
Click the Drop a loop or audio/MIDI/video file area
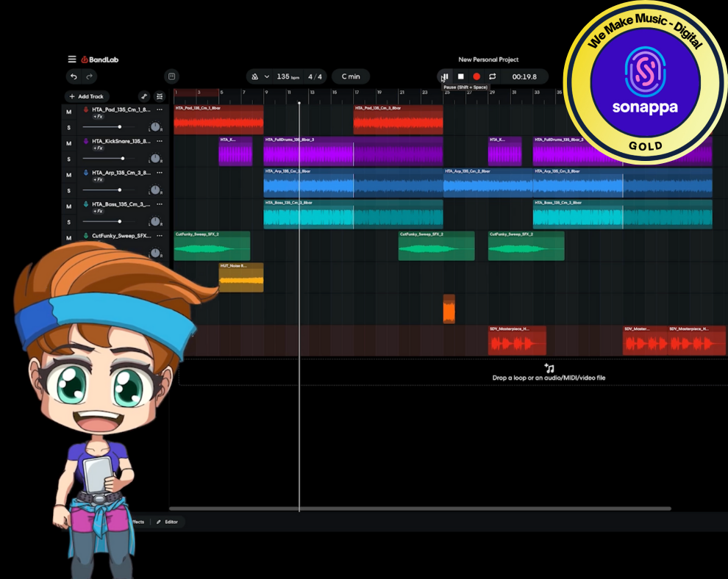(x=549, y=373)
